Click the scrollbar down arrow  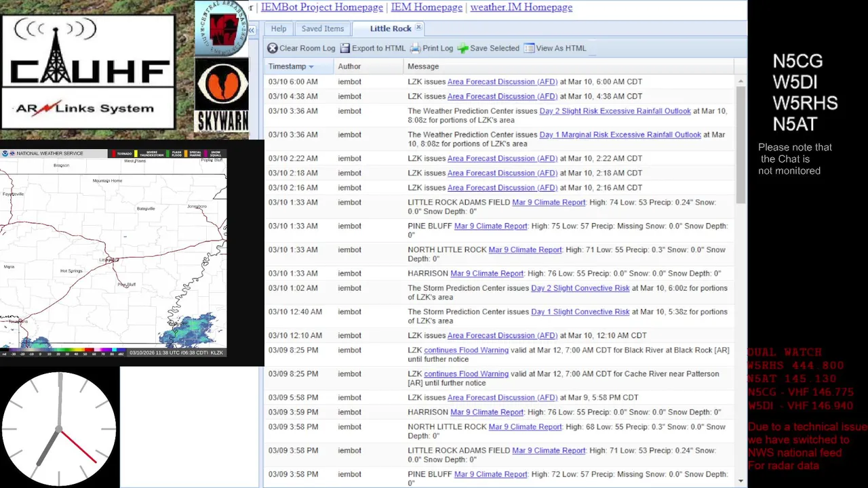[x=741, y=481]
